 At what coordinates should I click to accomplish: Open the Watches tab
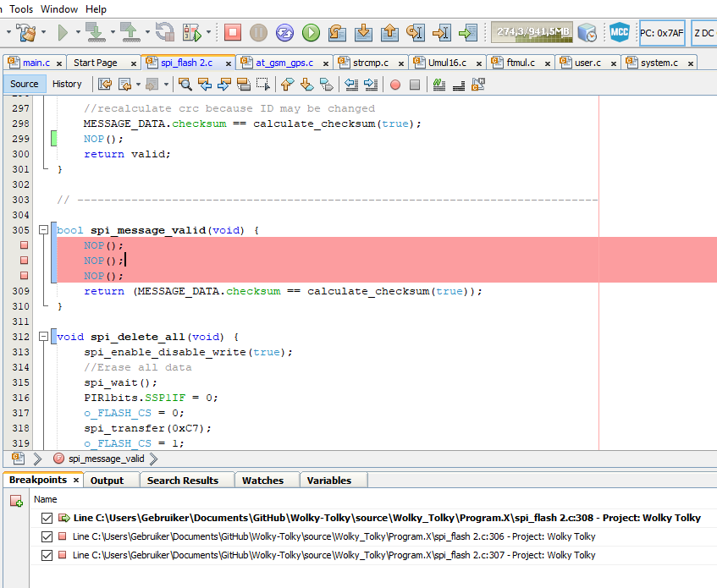click(x=262, y=480)
